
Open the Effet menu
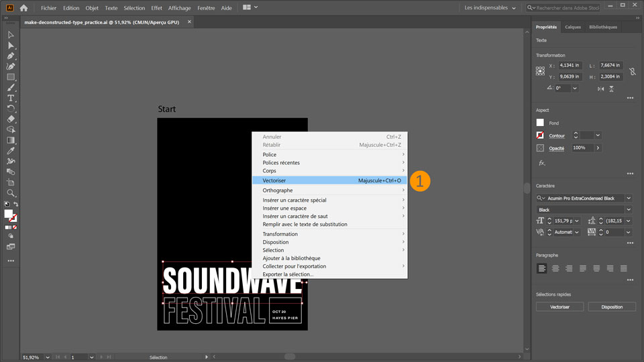pyautogui.click(x=156, y=8)
